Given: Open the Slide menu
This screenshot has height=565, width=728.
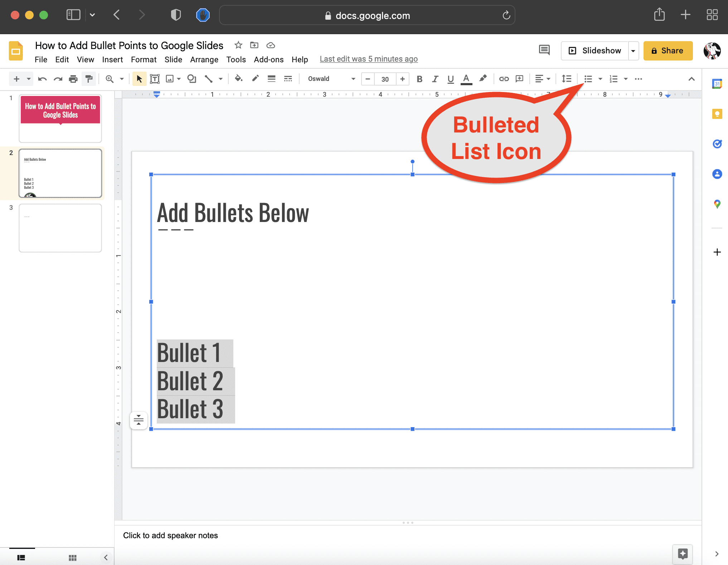Looking at the screenshot, I should click(x=173, y=59).
